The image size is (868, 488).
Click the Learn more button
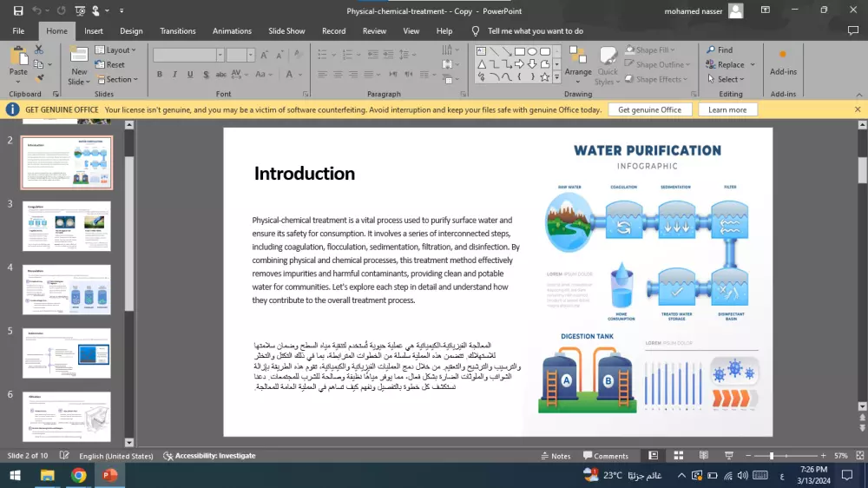727,109
